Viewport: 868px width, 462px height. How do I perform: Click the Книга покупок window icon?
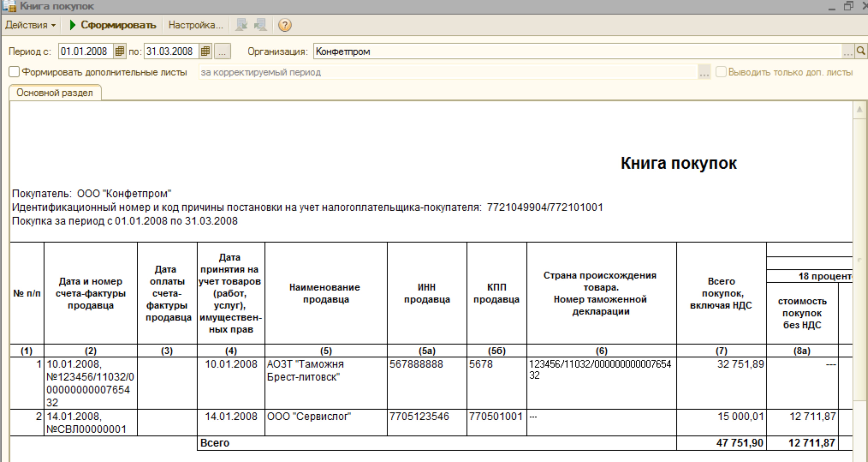point(9,6)
